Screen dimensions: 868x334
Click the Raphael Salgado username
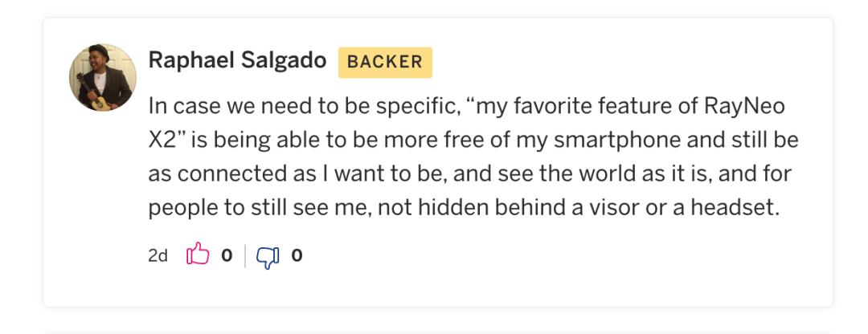tap(237, 62)
